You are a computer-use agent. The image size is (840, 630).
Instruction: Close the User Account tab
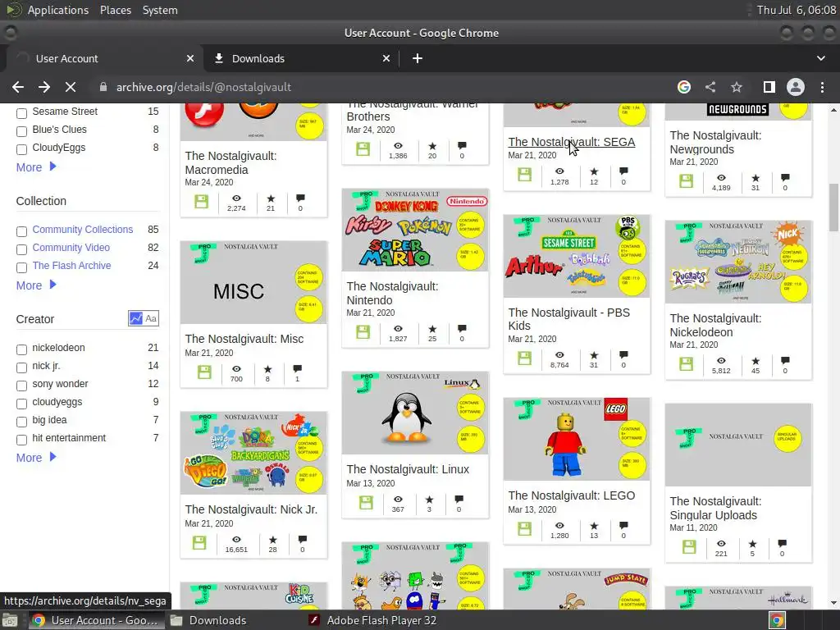(190, 58)
